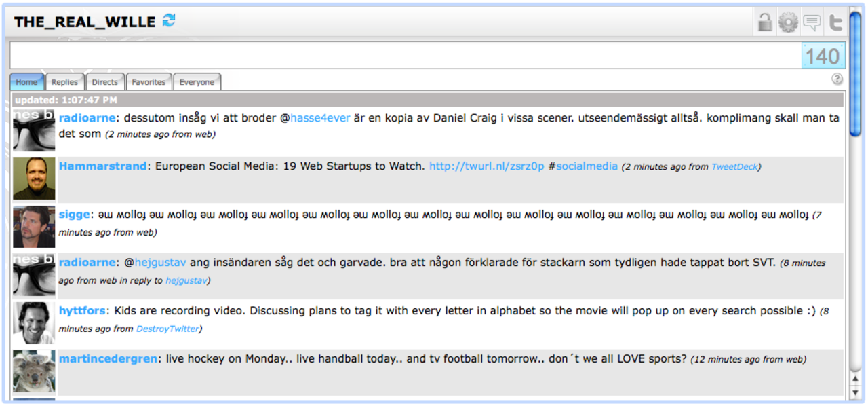Click the TweetDeck source link
This screenshot has height=408, width=868.
(734, 167)
